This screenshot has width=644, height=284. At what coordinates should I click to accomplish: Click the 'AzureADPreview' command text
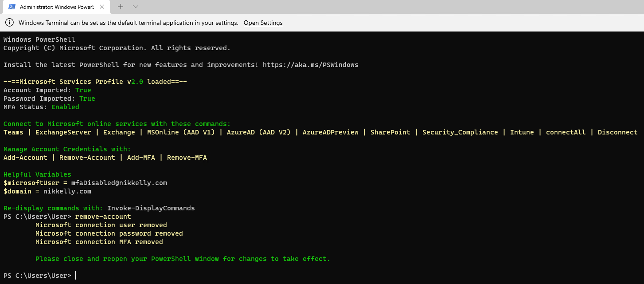tap(331, 132)
